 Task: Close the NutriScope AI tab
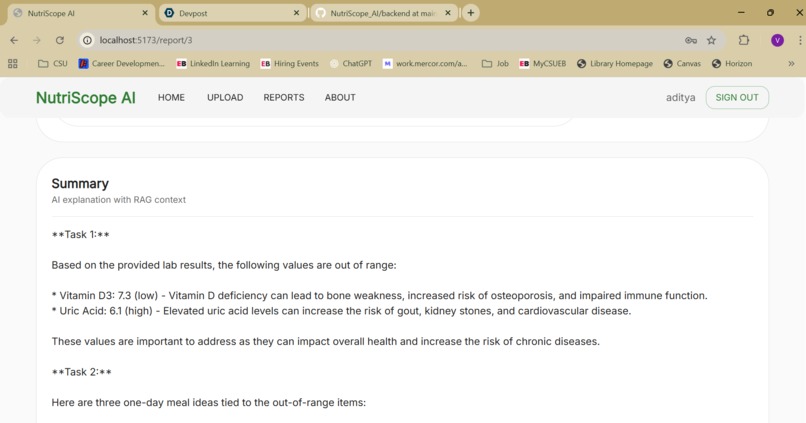(x=145, y=13)
